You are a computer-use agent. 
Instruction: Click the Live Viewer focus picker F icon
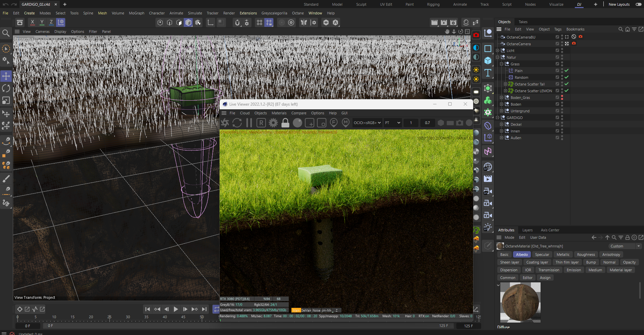pyautogui.click(x=333, y=123)
